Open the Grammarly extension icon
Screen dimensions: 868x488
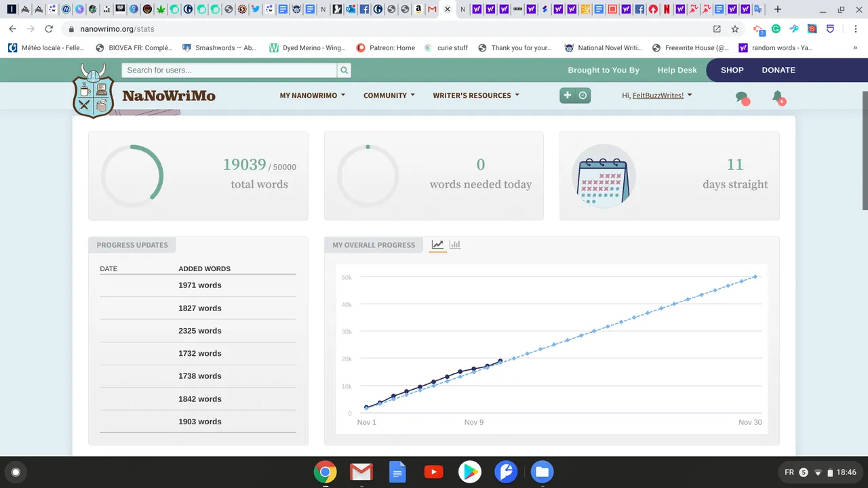tap(776, 29)
